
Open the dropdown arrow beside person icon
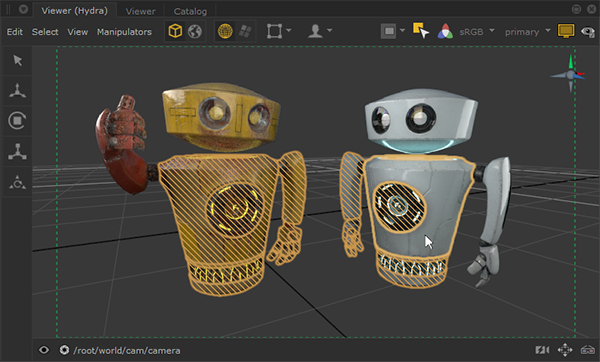329,30
